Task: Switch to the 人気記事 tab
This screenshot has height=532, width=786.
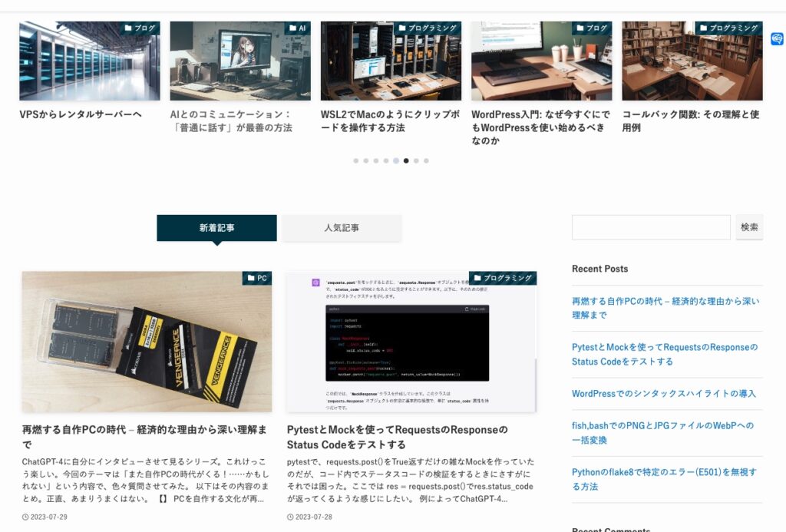Action: pyautogui.click(x=342, y=228)
